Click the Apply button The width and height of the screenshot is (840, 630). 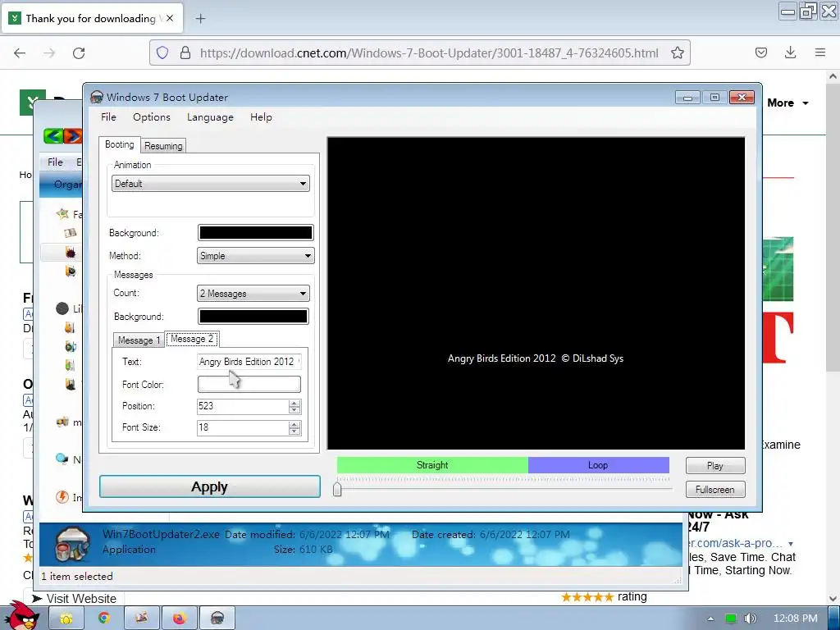pyautogui.click(x=209, y=487)
